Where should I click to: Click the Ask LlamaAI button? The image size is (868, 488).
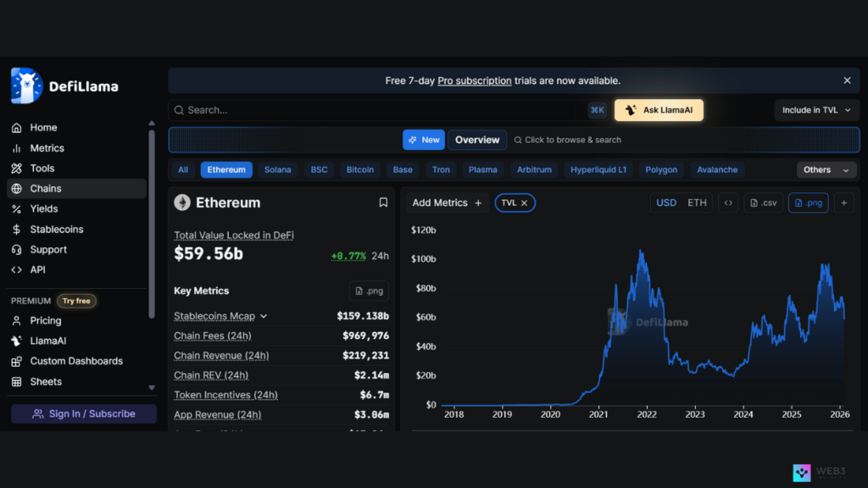(659, 110)
